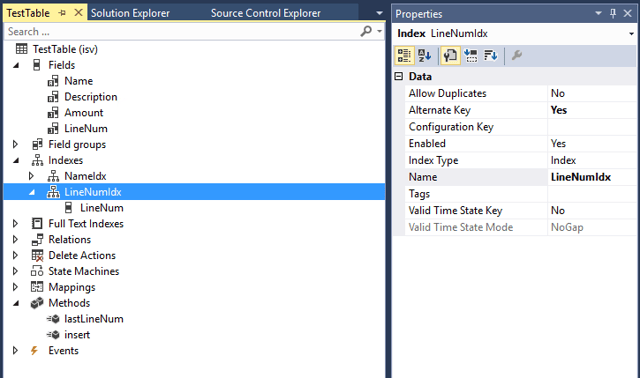The width and height of the screenshot is (640, 378).
Task: Select the insert method
Action: 77,335
